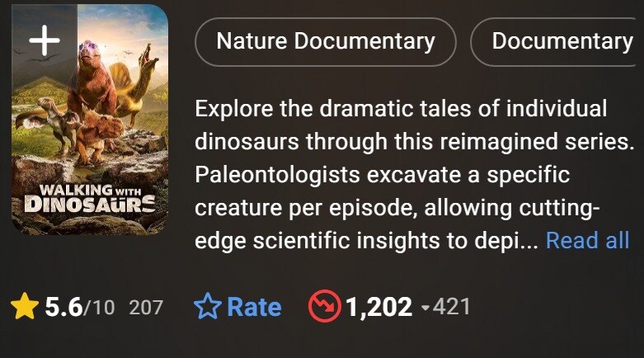Click the 421 popularity change number
Screen dimensions: 644x358
[x=451, y=307]
